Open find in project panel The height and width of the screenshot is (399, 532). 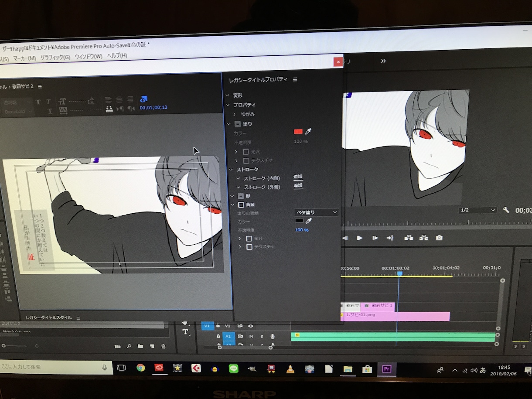click(129, 346)
